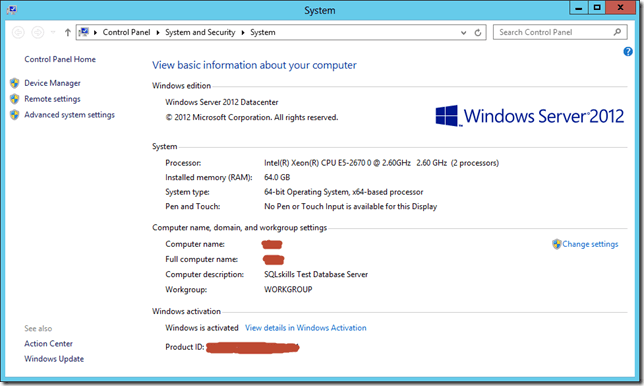Click the installed memory value '64.0 GB'
This screenshot has height=386, width=644.
pyautogui.click(x=277, y=177)
